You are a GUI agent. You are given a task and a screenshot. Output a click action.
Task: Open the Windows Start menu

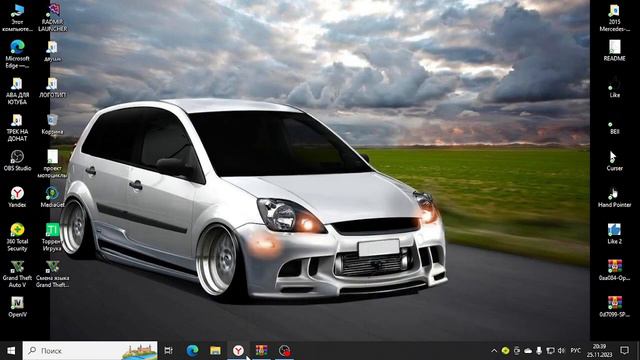point(11,350)
